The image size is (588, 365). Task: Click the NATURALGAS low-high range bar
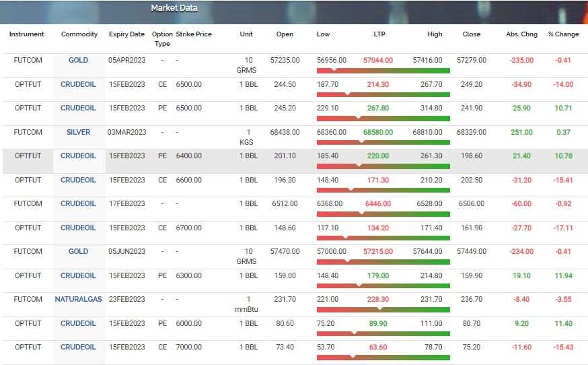pos(383,310)
